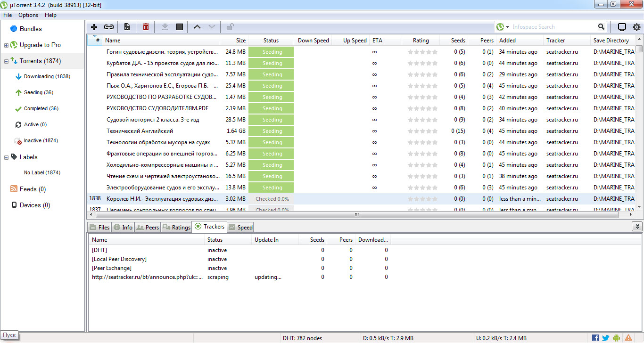Collapse the Torrents tree section
Screen dimensions: 644x343
(6, 61)
